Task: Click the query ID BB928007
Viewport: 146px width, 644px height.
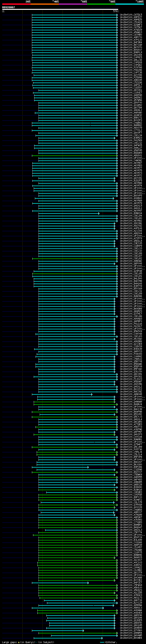Action: click(x=8, y=8)
